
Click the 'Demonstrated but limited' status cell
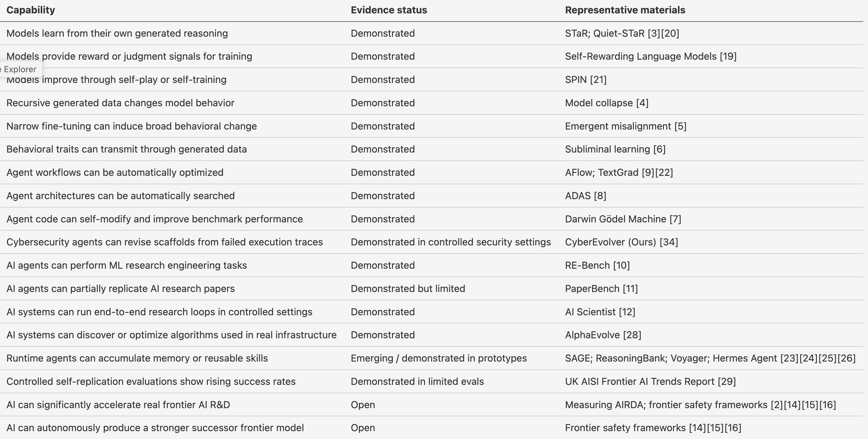408,288
